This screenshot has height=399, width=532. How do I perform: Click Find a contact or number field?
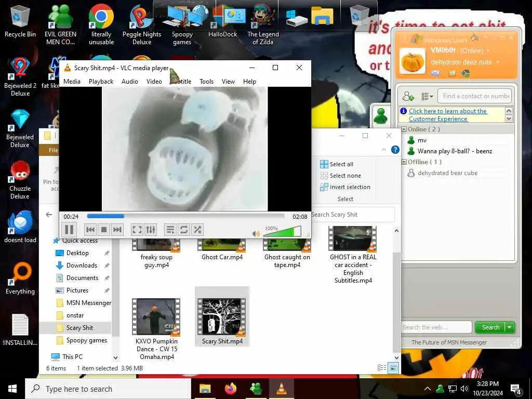(475, 96)
